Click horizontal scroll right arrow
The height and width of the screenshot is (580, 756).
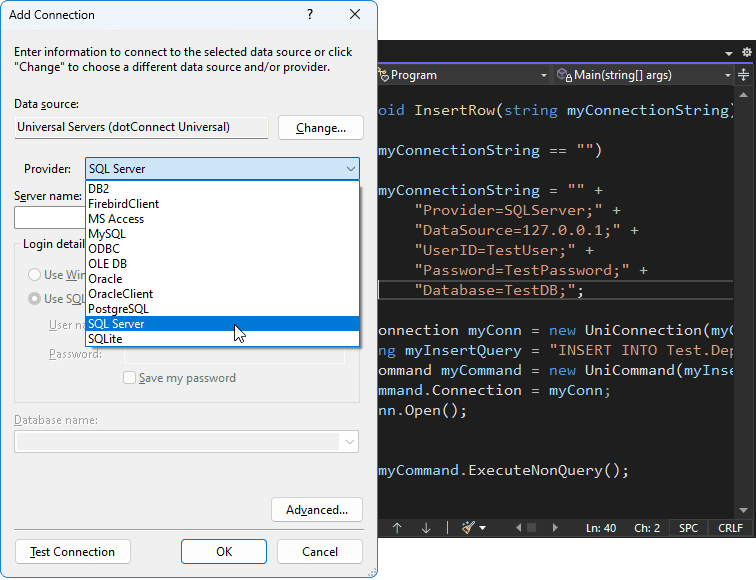(555, 527)
